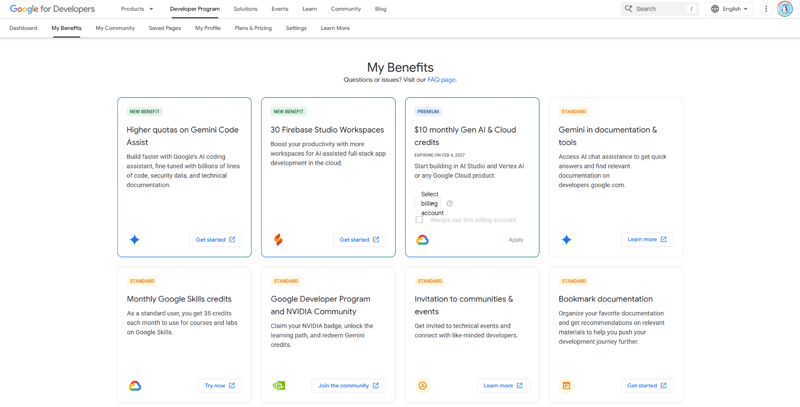
Task: Switch to My Community tab
Action: 115,28
